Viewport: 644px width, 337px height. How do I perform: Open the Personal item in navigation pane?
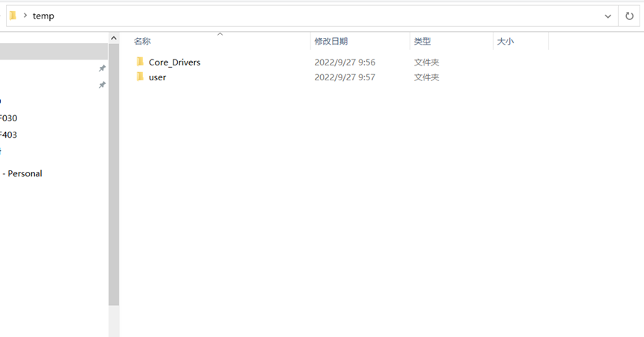click(x=24, y=173)
